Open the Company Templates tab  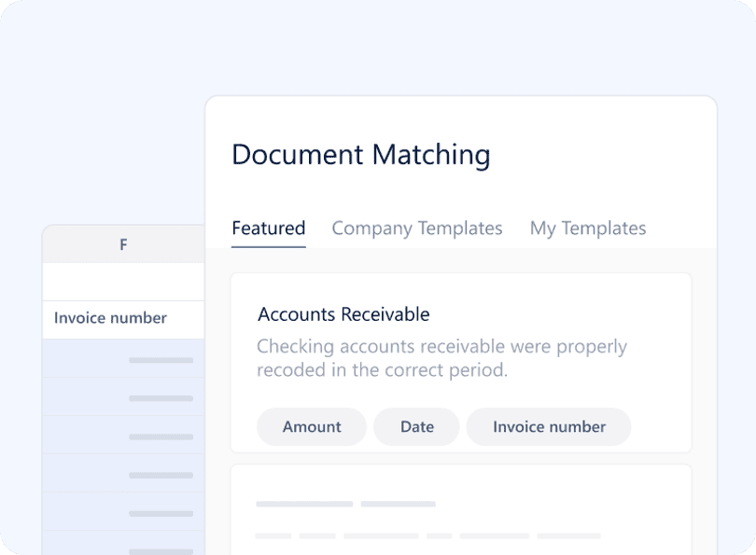pos(417,228)
